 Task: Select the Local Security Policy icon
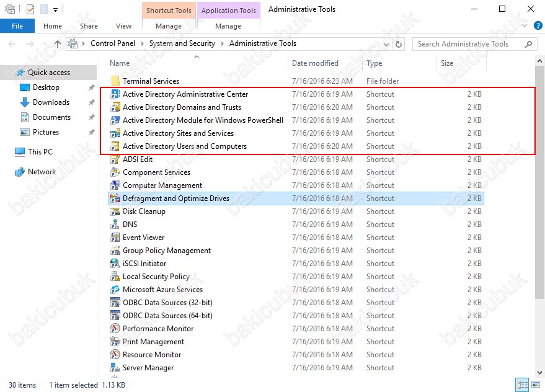tap(115, 277)
